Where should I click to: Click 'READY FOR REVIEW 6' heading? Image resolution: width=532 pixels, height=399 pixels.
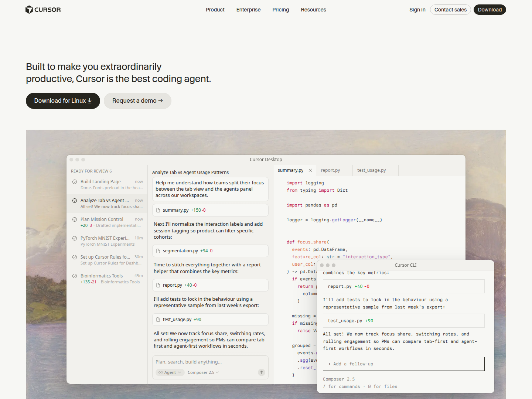[x=91, y=171]
